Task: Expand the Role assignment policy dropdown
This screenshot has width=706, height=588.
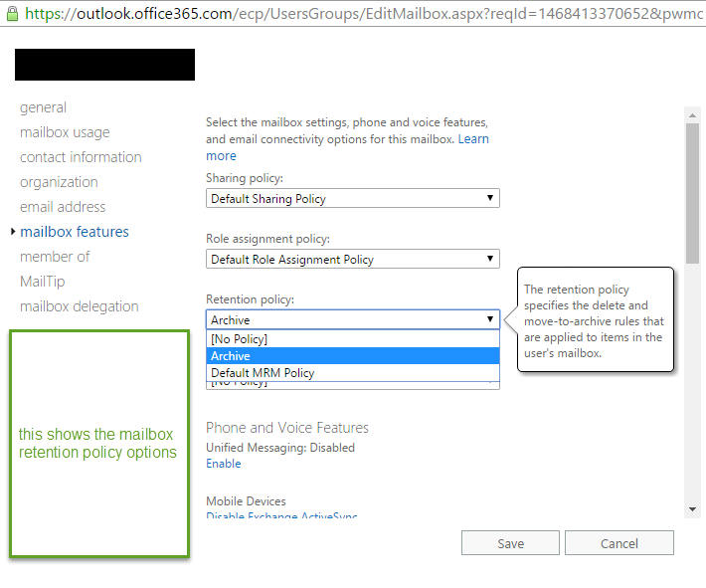Action: point(353,260)
